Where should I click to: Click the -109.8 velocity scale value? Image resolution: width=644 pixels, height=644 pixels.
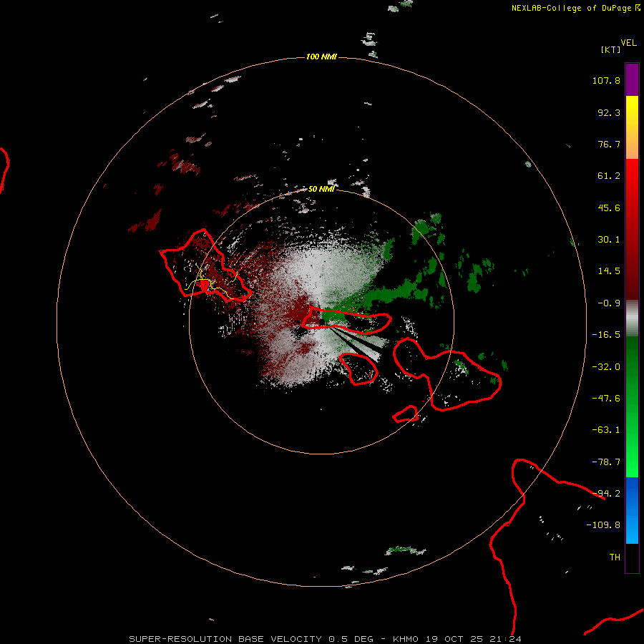coord(603,525)
